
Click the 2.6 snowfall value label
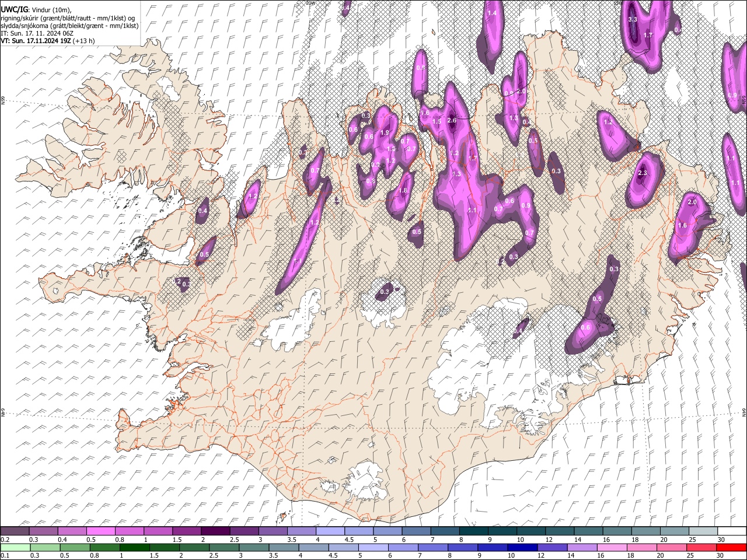tap(451, 121)
